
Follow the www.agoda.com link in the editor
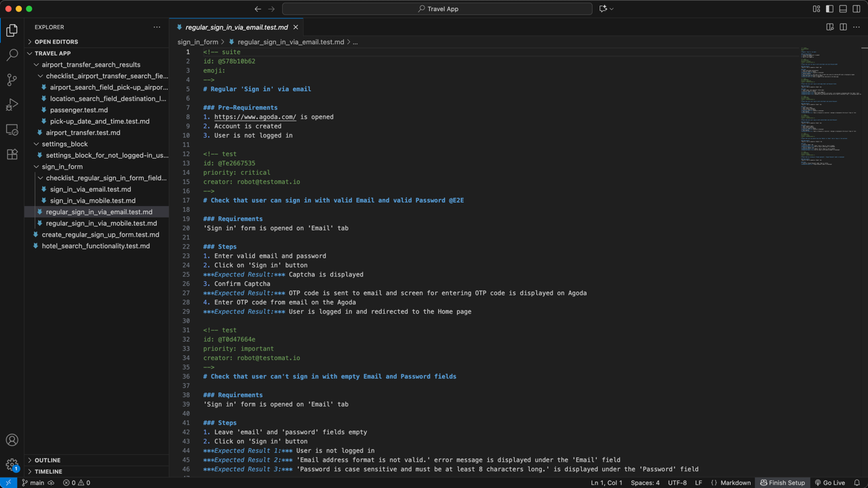tap(254, 117)
